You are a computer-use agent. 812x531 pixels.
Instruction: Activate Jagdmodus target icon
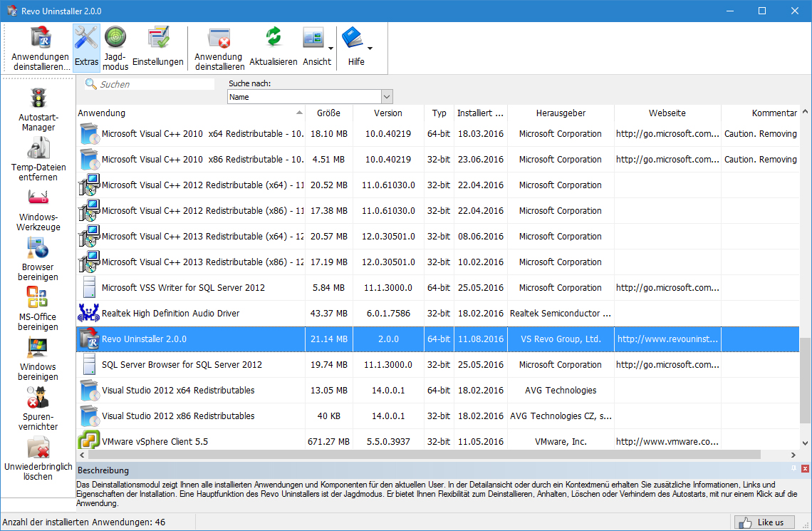pyautogui.click(x=115, y=38)
